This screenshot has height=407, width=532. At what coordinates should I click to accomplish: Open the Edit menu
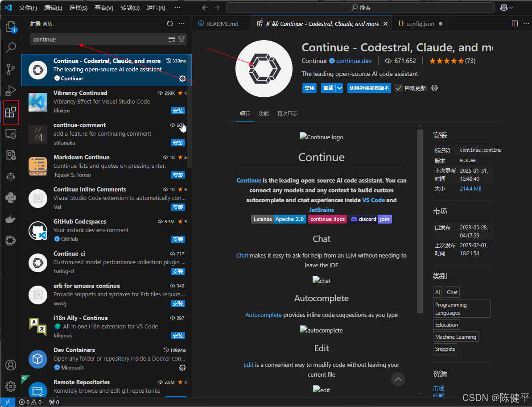[x=53, y=8]
